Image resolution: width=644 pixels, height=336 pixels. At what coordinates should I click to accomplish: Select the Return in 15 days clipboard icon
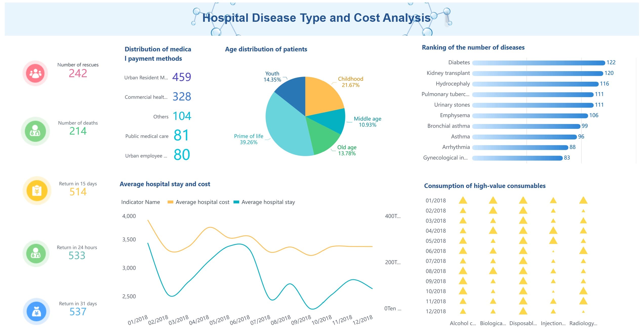(36, 192)
